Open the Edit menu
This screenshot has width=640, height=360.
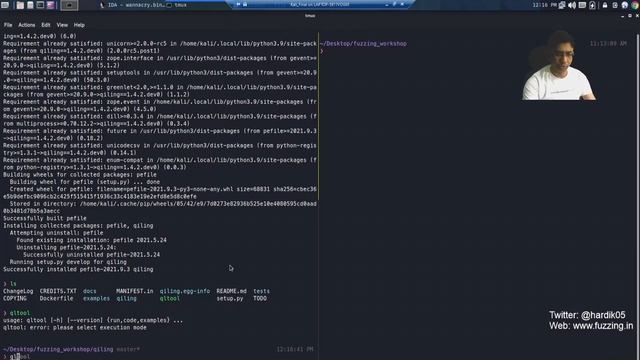tap(46, 25)
